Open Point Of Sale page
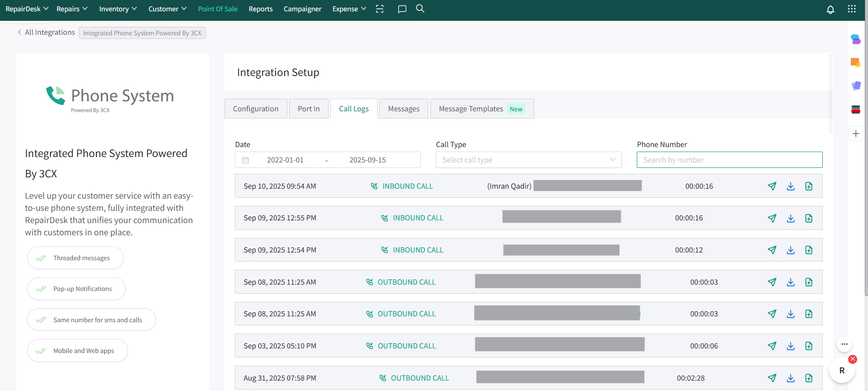The width and height of the screenshot is (868, 391). (x=218, y=9)
